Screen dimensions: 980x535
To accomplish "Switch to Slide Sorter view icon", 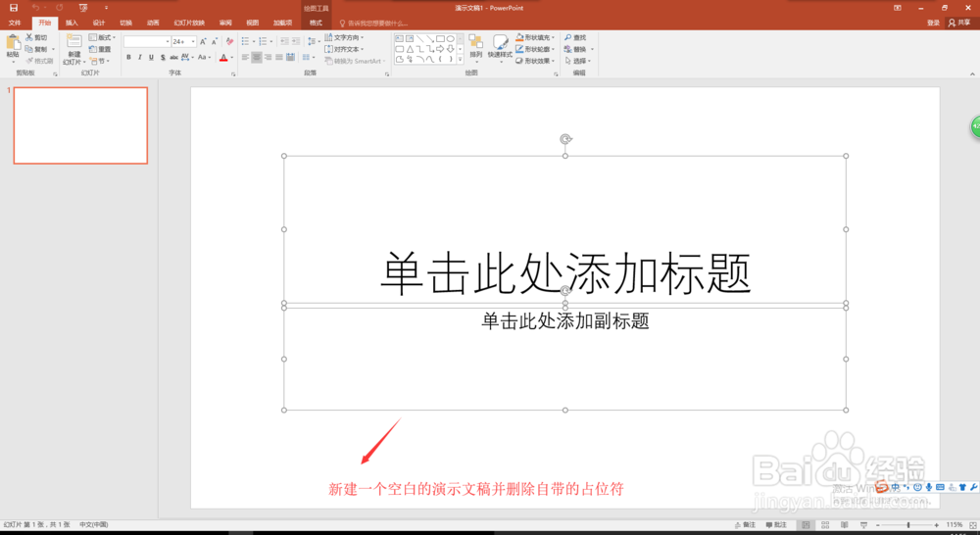I will (825, 525).
